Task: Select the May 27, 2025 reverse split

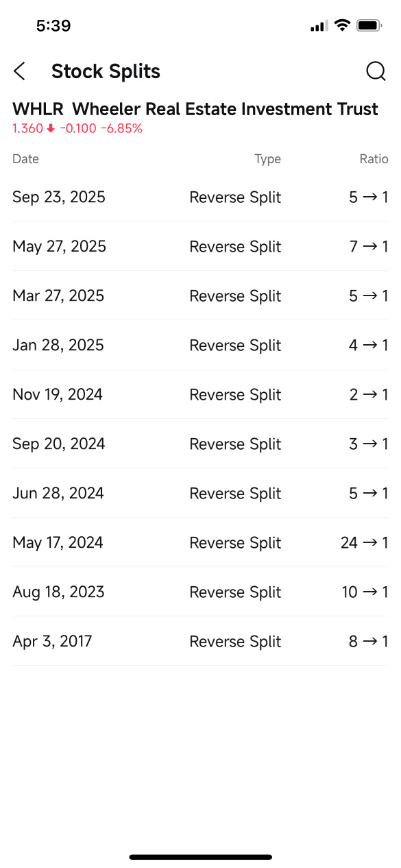Action: tap(200, 247)
